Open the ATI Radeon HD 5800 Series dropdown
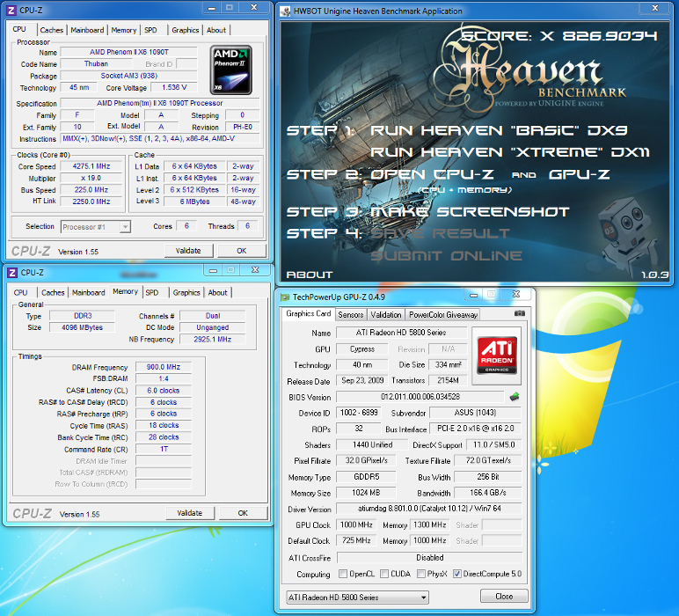This screenshot has height=616, width=679. 358,598
